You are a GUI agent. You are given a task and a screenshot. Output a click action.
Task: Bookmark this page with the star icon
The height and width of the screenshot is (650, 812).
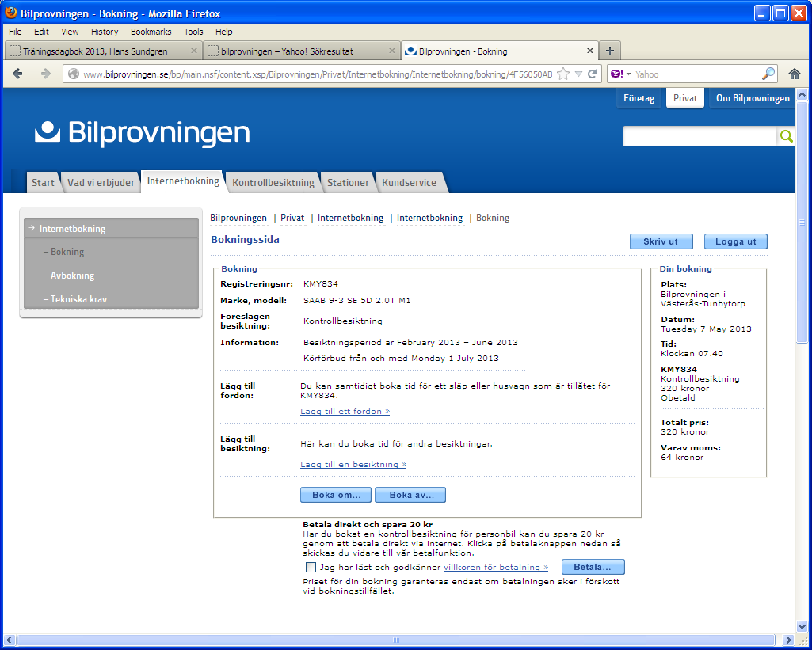563,74
